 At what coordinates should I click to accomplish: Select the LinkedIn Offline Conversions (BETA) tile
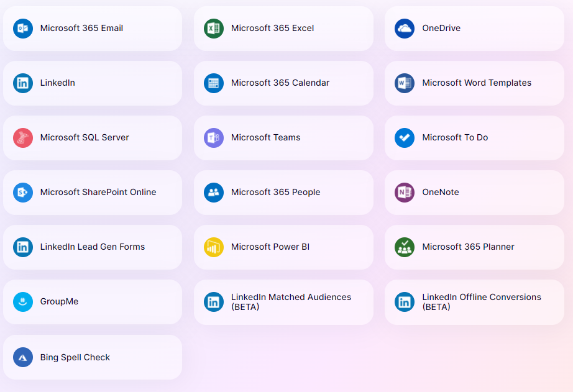tap(474, 301)
